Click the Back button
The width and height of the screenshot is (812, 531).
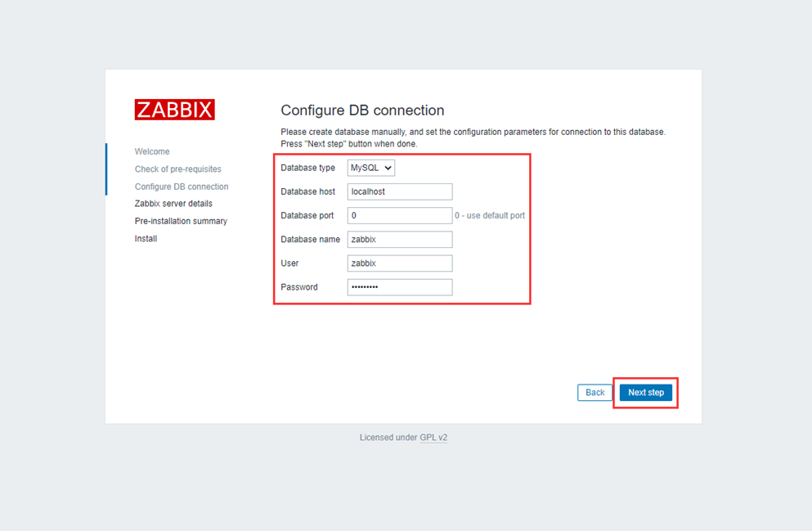(x=594, y=393)
